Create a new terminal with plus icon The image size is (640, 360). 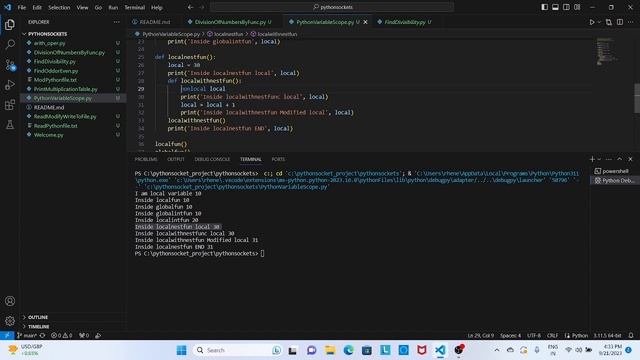click(x=592, y=159)
